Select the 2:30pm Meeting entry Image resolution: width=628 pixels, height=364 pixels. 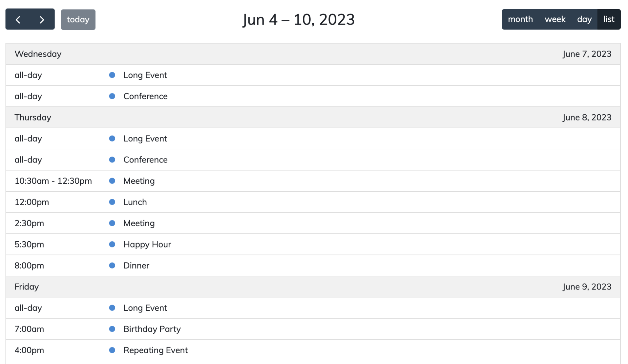point(139,223)
